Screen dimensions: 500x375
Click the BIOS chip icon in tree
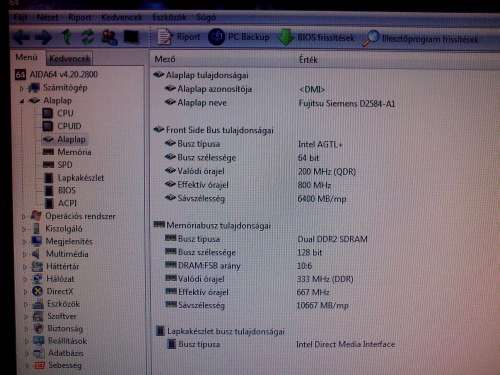click(49, 190)
